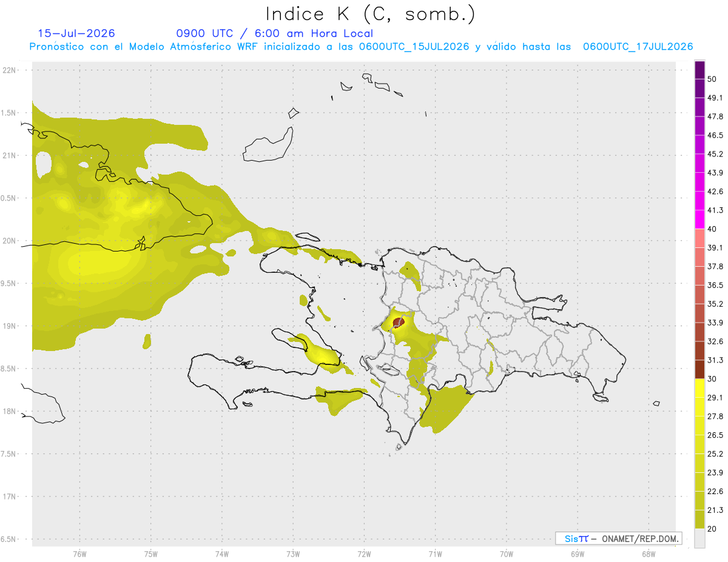The width and height of the screenshot is (728, 562).
Task: Click the '73W' longitude label
Action: pyautogui.click(x=293, y=555)
